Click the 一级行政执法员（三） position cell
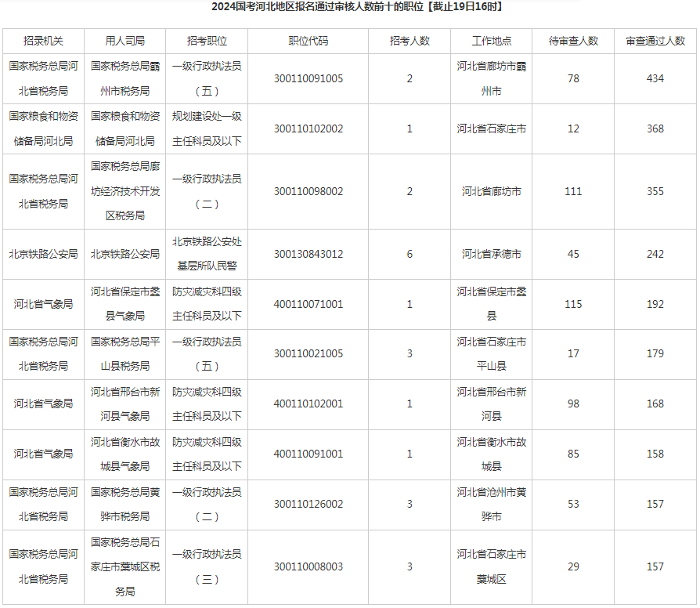This screenshot has height=608, width=700. tap(207, 567)
